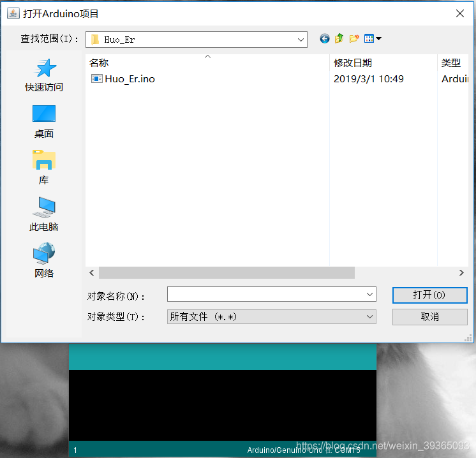Screen dimensions: 476x458
Task: Click the 打开(O) button
Action: coord(429,295)
